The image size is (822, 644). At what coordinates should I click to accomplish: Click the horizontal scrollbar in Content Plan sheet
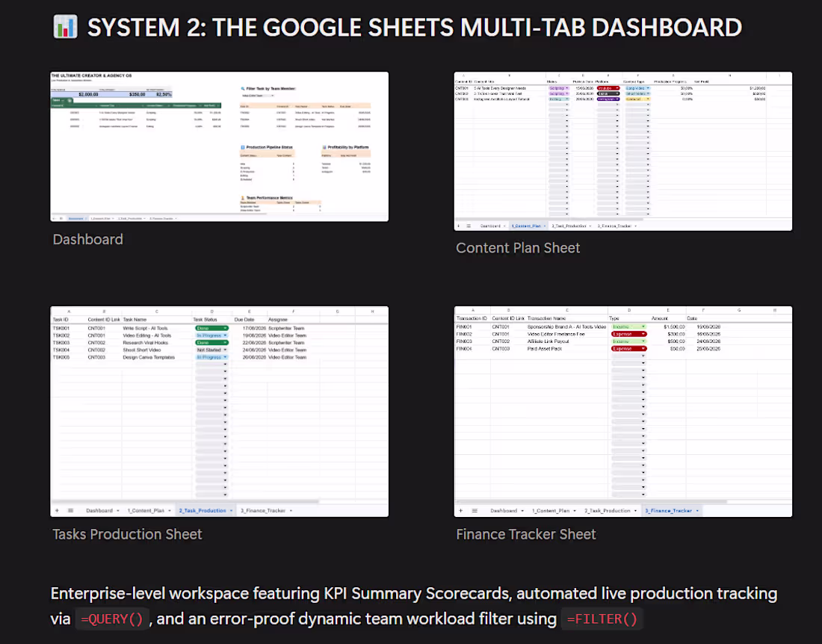point(551,219)
